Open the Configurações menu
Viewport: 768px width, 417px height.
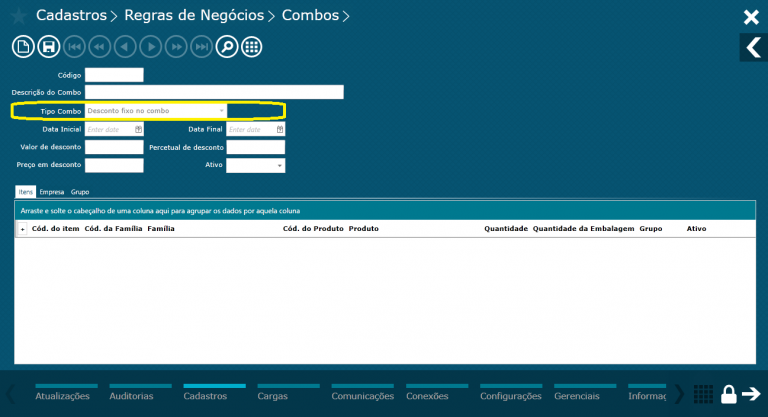click(x=511, y=396)
